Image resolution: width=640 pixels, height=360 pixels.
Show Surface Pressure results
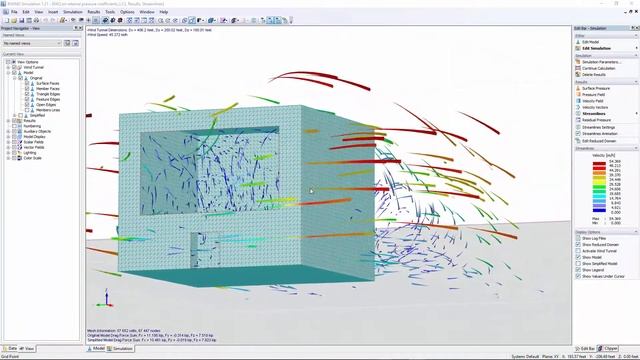596,88
